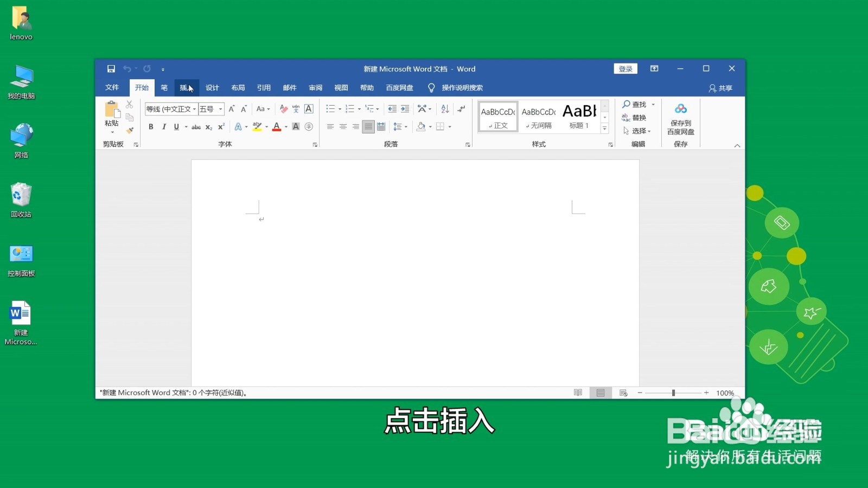Show or hide paragraph marks

461,109
